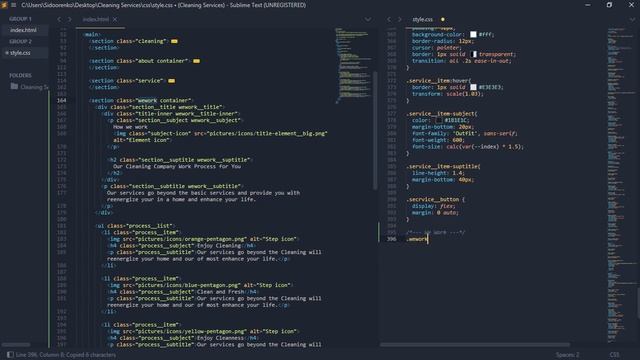The image size is (640, 360).
Task: Click the #E3E3E3 color swatch
Action: [473, 87]
